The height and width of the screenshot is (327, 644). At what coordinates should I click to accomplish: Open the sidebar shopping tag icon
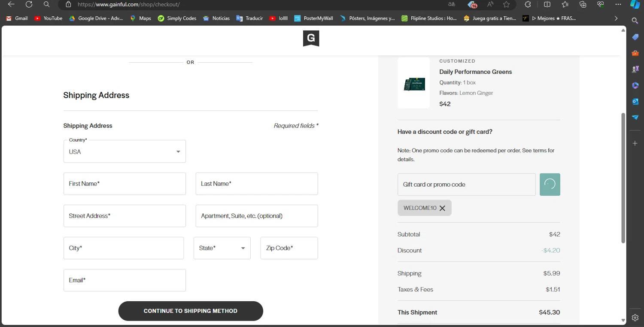(635, 37)
